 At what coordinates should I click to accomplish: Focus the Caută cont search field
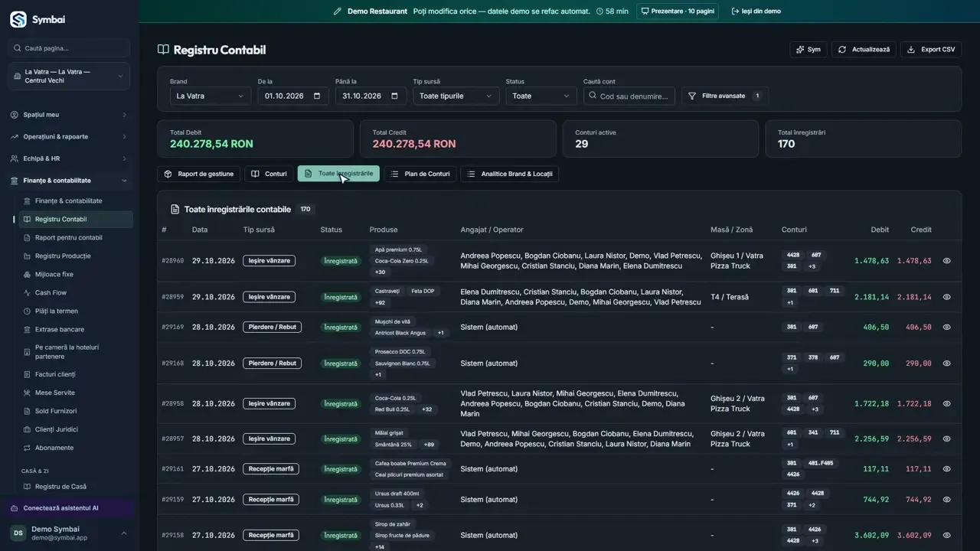pyautogui.click(x=629, y=96)
